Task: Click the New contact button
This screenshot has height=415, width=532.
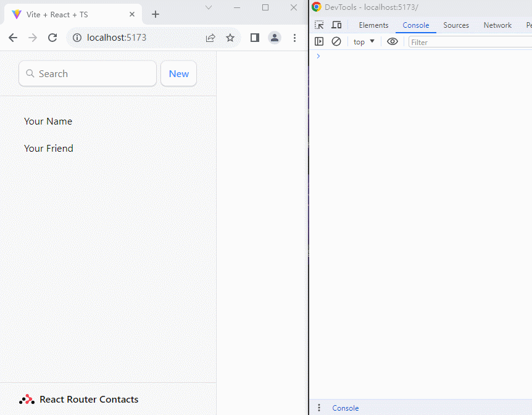Action: 178,73
